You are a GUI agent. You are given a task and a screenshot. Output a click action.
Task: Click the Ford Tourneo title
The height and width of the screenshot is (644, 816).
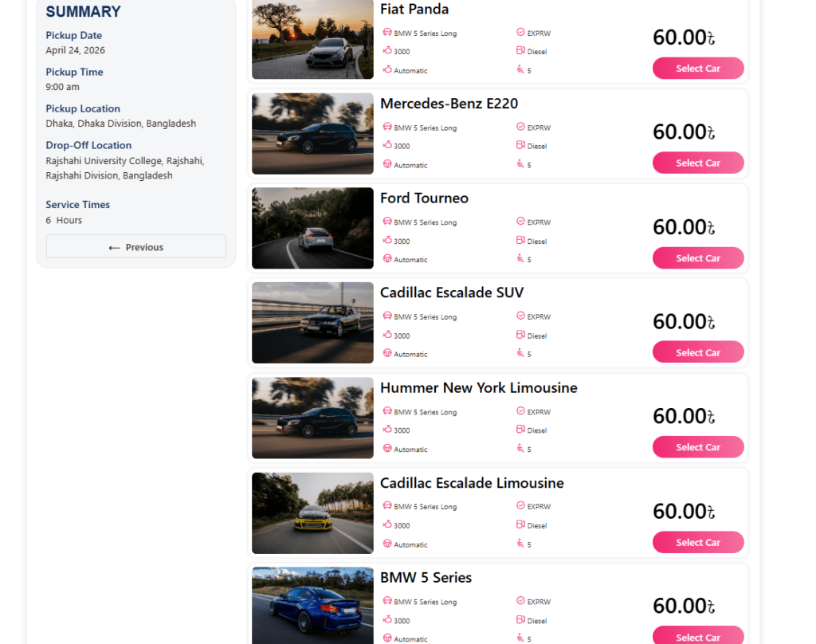pyautogui.click(x=424, y=198)
